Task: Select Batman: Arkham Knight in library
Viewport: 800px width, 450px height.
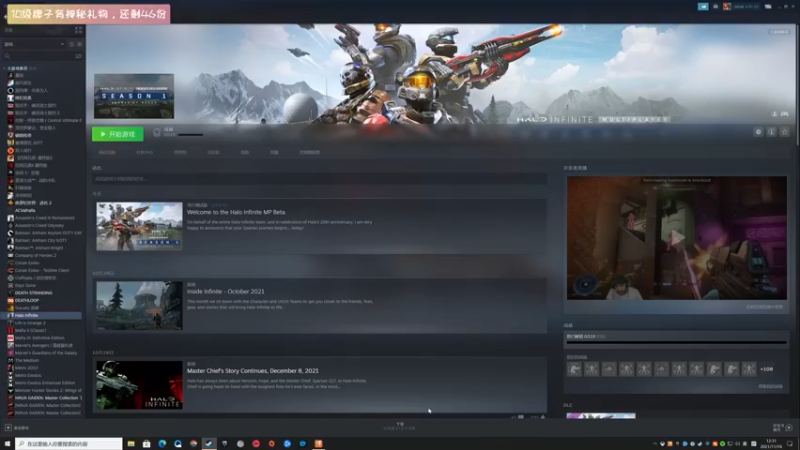Action: 39,248
